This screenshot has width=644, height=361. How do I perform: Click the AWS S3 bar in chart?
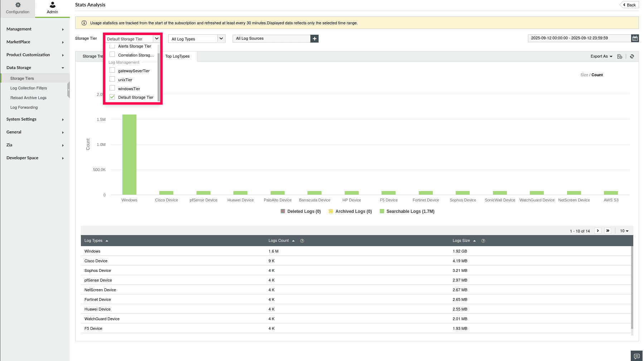[x=611, y=193]
